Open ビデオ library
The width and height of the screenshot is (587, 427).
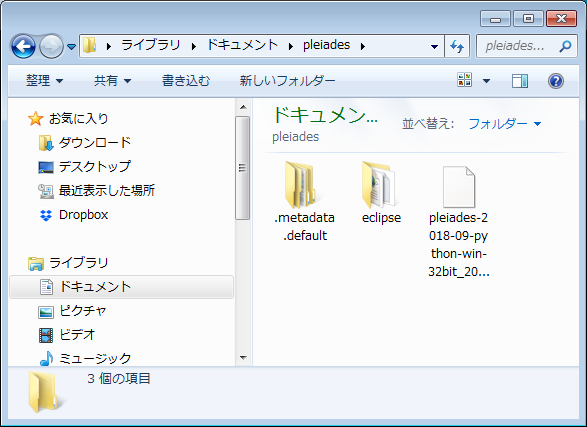[x=67, y=335]
